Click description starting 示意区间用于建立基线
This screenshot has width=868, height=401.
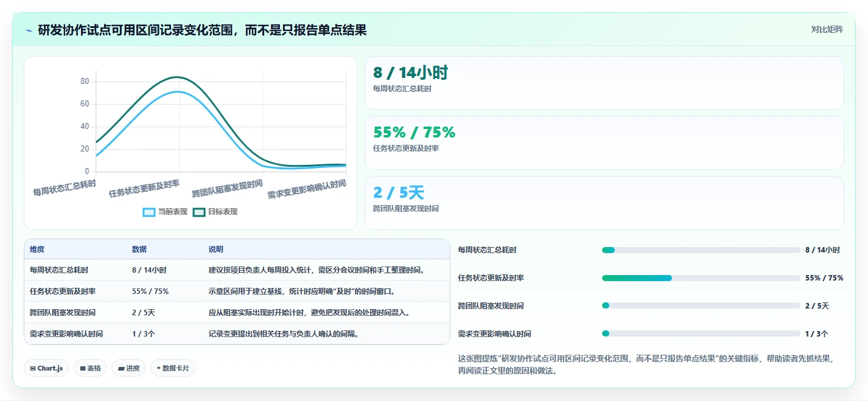(x=302, y=291)
